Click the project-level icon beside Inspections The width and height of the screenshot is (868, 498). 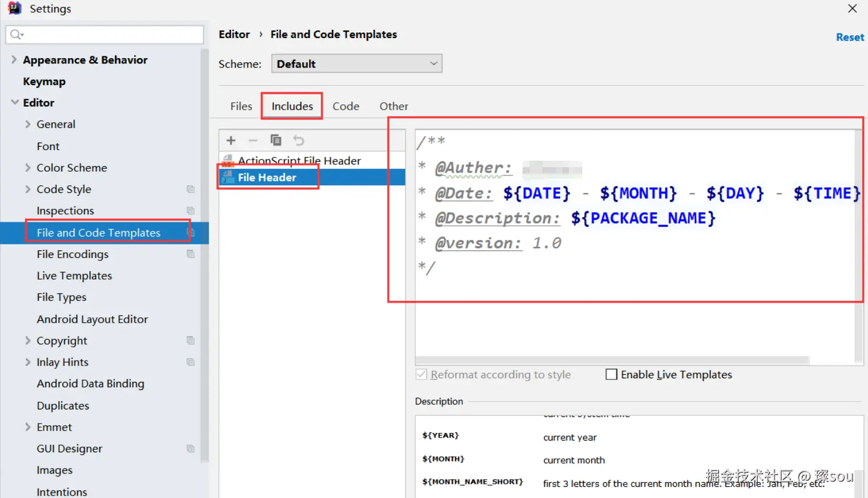tap(191, 211)
